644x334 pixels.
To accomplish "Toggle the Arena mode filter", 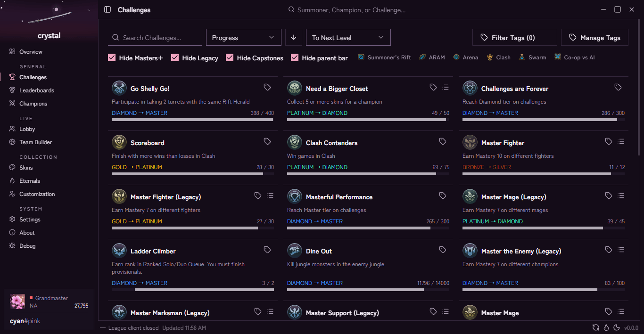I will point(465,57).
